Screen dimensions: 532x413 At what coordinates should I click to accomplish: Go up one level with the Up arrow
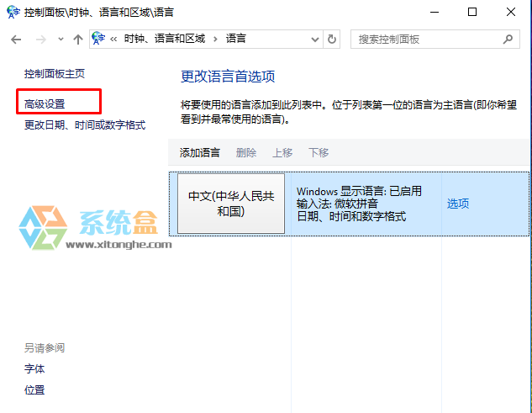[x=78, y=40]
